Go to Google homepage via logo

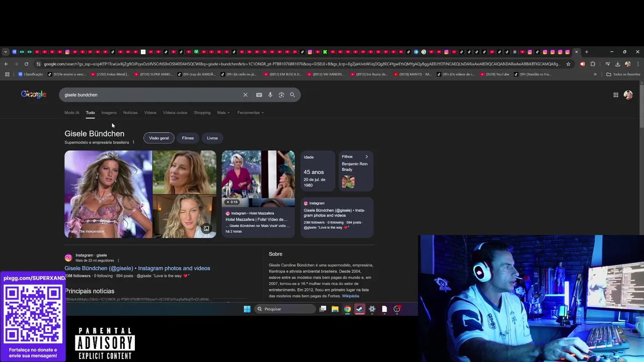[34, 95]
